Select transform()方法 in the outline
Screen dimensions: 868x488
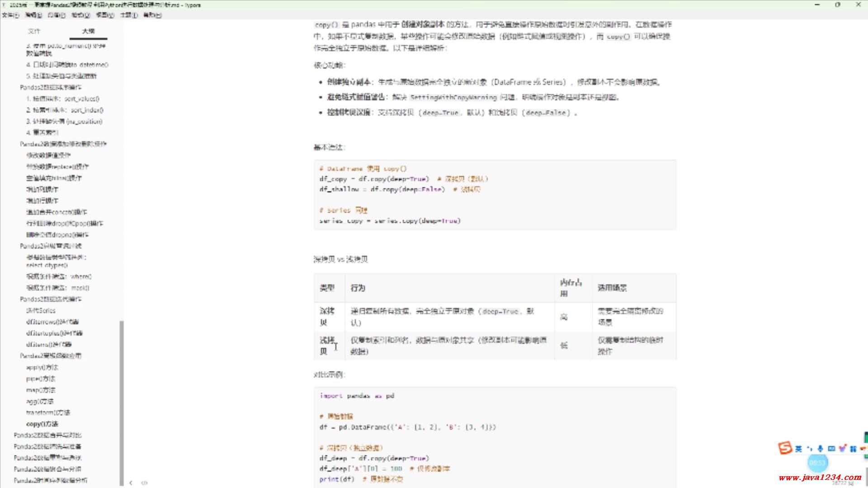pyautogui.click(x=48, y=413)
